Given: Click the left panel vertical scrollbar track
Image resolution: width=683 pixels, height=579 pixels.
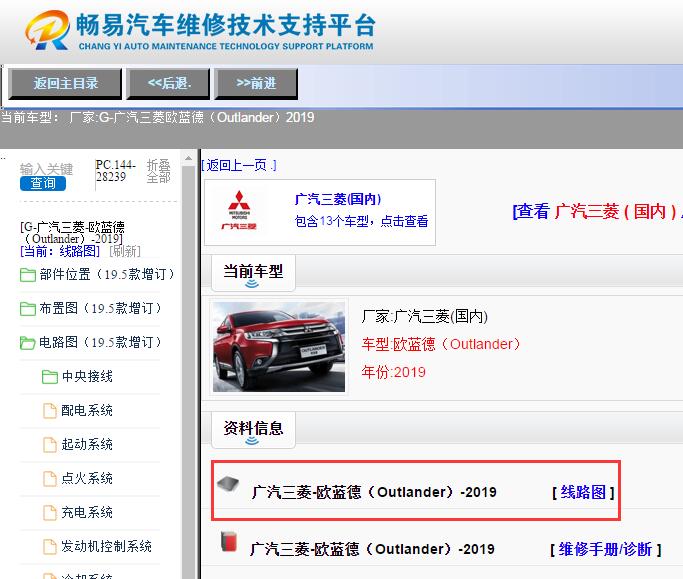Looking at the screenshot, I should (189, 370).
